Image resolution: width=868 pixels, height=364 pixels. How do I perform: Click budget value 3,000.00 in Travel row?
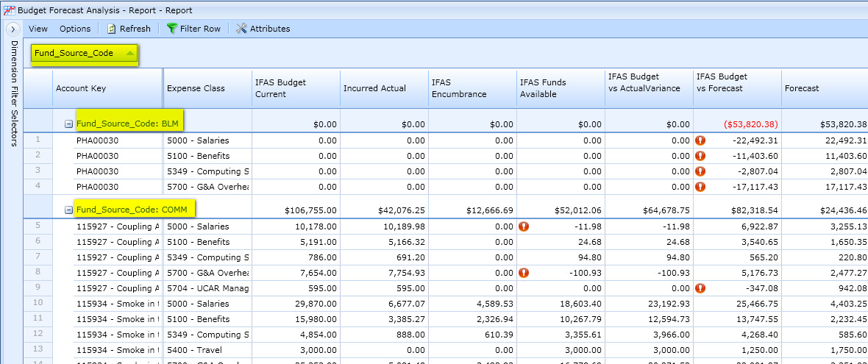pos(319,350)
